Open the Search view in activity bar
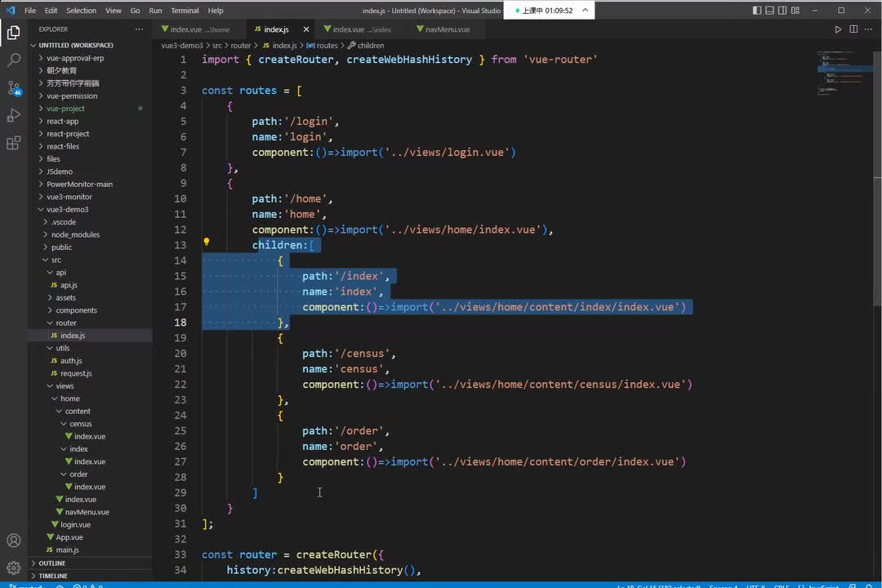Viewport: 882px width, 588px height. point(13,60)
